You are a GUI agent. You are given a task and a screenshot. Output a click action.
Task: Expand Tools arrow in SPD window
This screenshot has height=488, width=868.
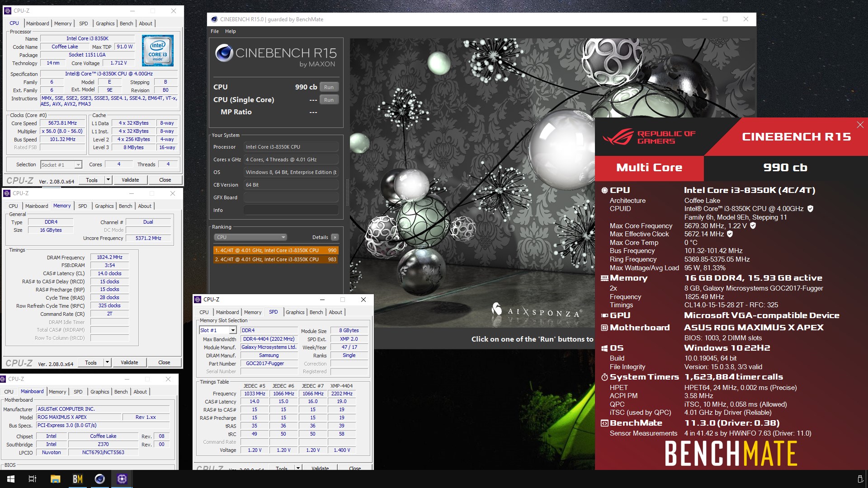[298, 468]
